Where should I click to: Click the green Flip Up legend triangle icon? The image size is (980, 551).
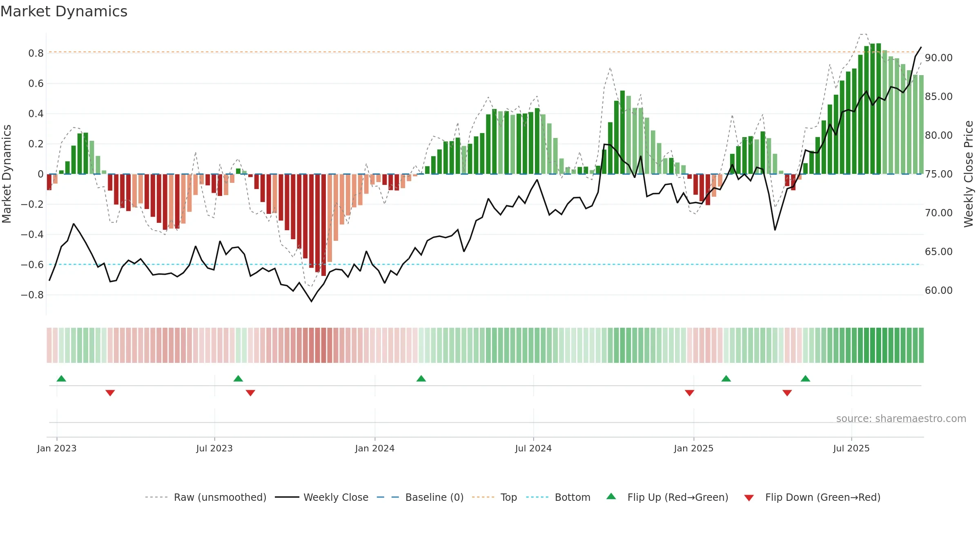coord(611,496)
